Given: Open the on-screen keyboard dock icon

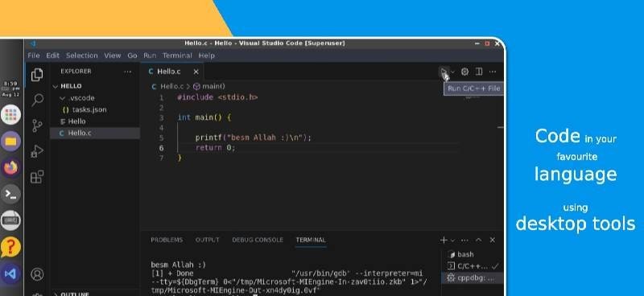Looking at the screenshot, I should [x=10, y=221].
